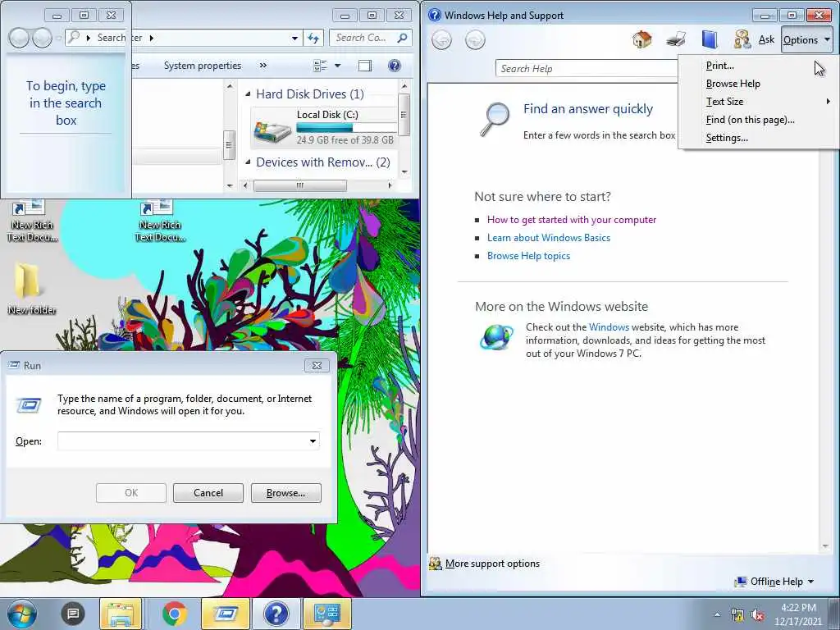Click the refresh arrows beside Explorer address bar
Screen dimensions: 840x630
click(x=313, y=38)
